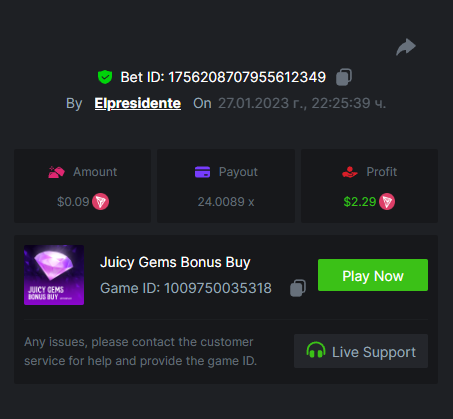
Task: Click the green verified shield icon
Action: 105,77
